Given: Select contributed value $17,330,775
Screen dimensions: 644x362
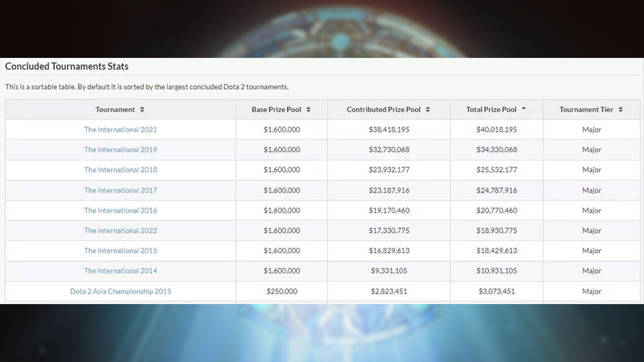Looking at the screenshot, I should click(x=389, y=231).
